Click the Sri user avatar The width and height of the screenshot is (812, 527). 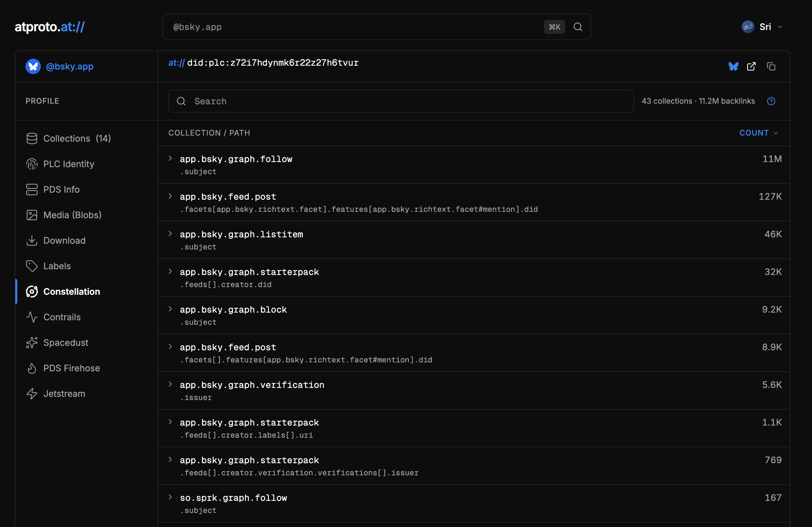pyautogui.click(x=748, y=27)
